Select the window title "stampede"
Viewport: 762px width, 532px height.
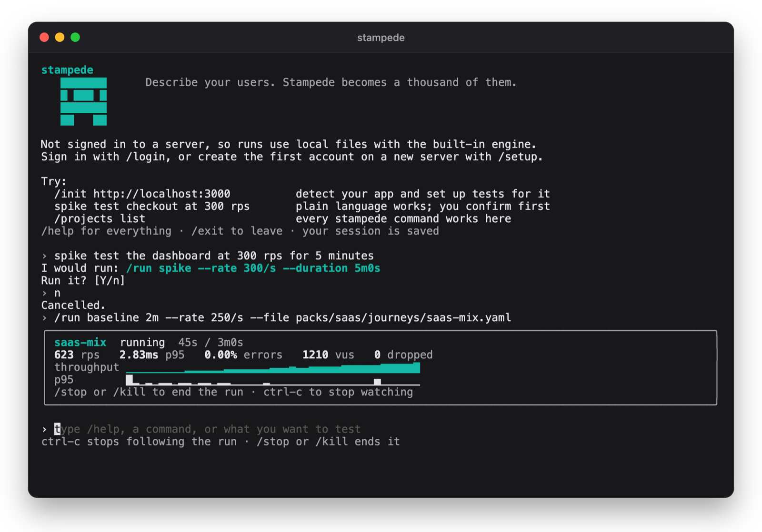pos(381,38)
